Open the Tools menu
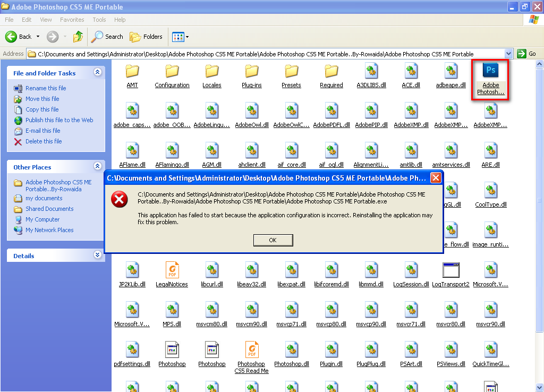 pos(99,20)
